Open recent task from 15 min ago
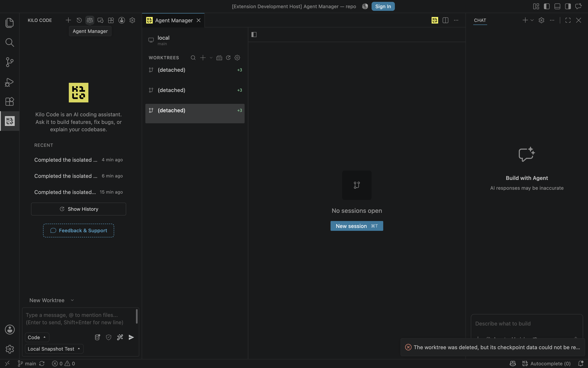Screen dimensions: 588x368 [78, 192]
